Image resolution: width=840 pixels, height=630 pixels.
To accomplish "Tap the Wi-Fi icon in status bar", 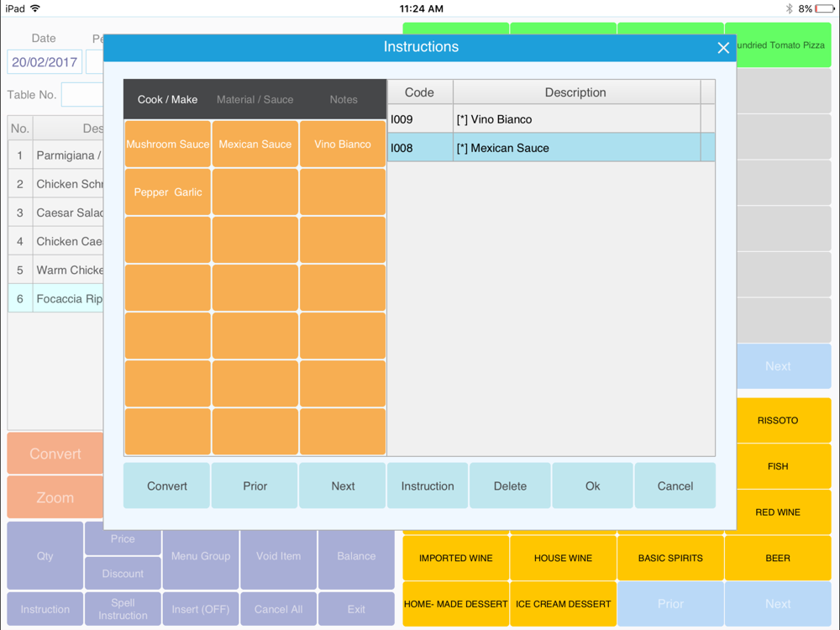I will [35, 8].
